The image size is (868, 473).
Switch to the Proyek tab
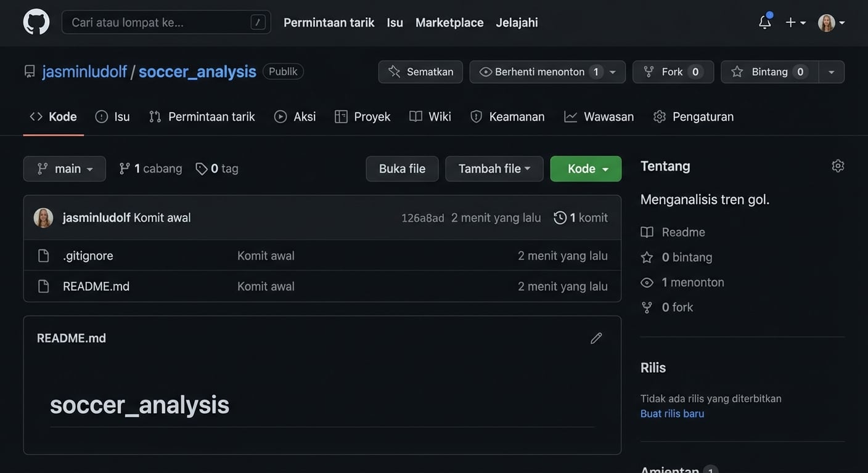pos(362,116)
